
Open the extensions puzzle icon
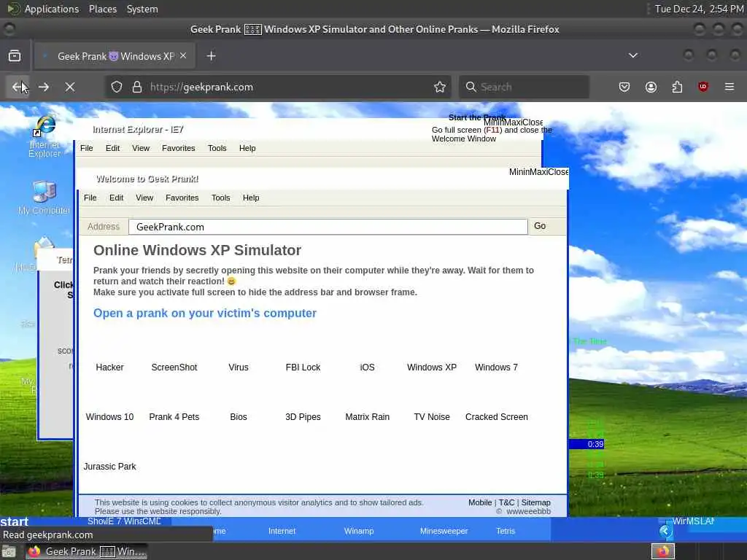click(x=677, y=87)
